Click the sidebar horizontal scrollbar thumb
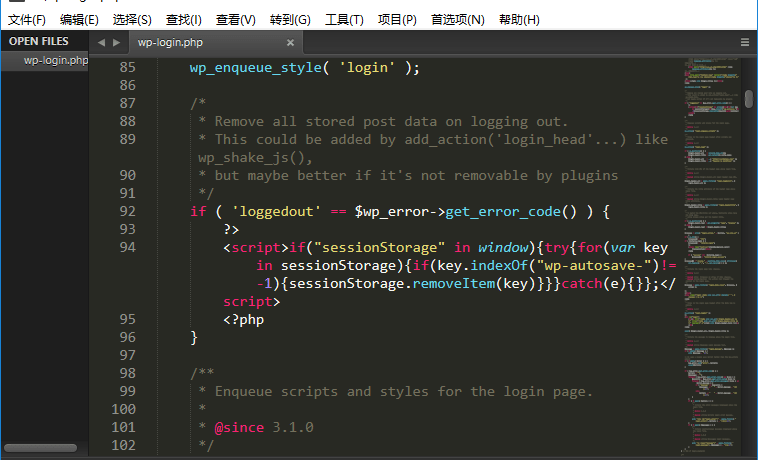This screenshot has height=460, width=758. [x=41, y=448]
